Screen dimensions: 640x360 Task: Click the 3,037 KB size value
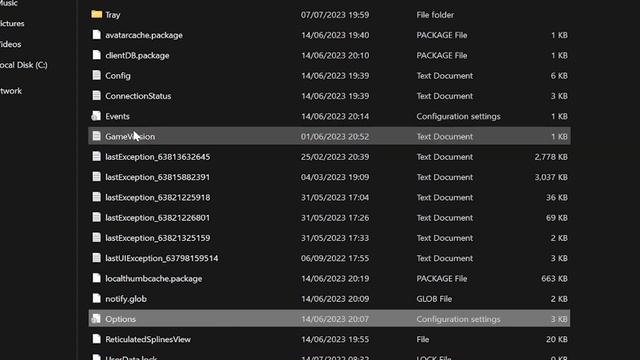[551, 177]
